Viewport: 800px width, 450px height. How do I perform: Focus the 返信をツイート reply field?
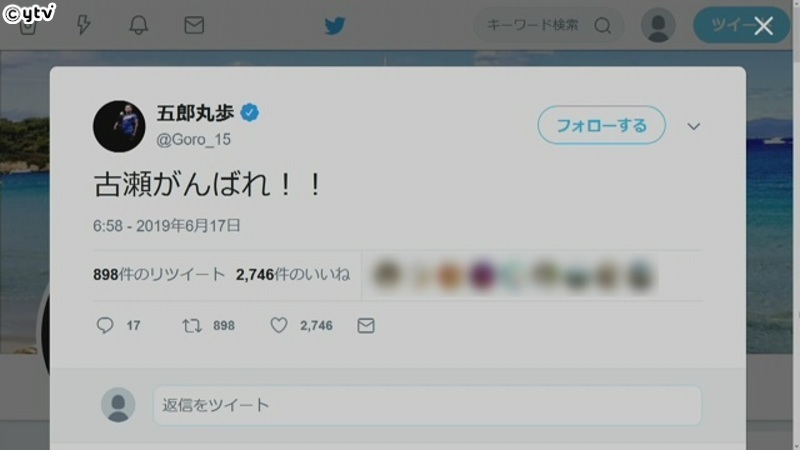427,405
